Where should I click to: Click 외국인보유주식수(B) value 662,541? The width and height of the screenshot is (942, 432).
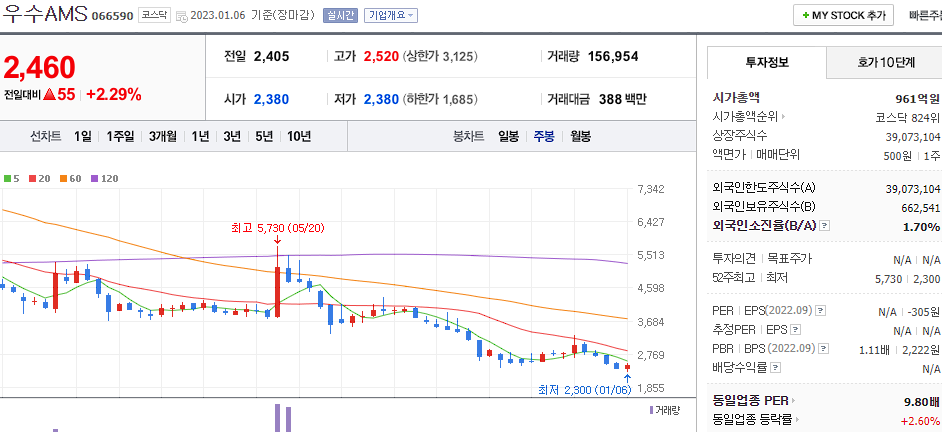(920, 207)
